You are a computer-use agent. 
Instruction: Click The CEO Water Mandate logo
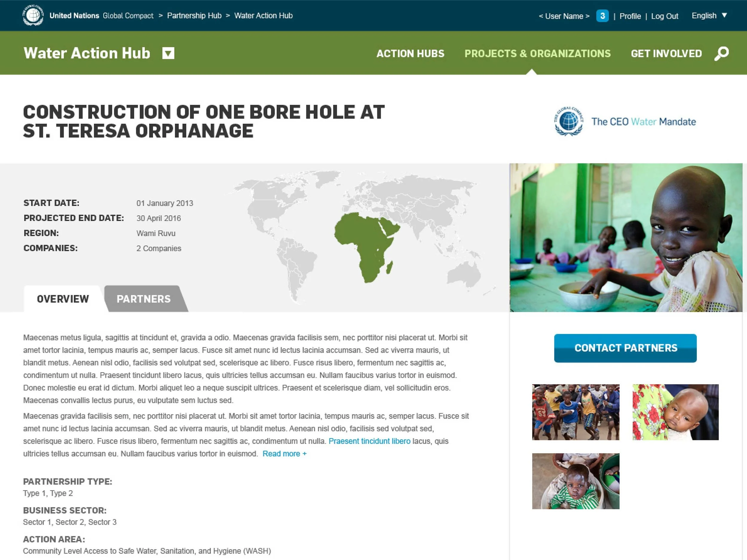tap(625, 122)
